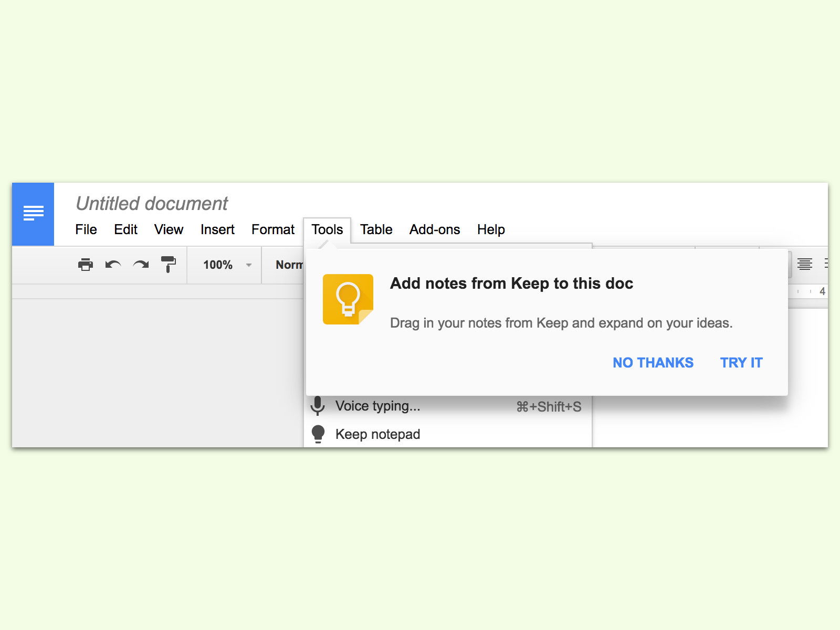Click the Keep notepad bulb icon
Viewport: 840px width, 630px height.
click(318, 435)
